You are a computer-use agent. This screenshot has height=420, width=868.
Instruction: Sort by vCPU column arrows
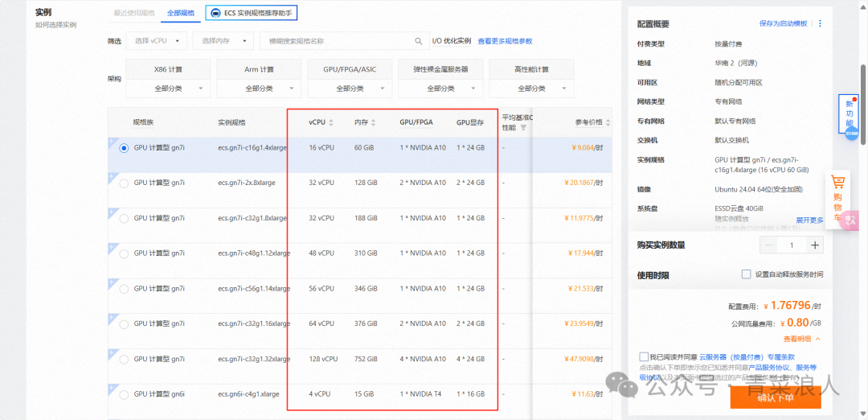[x=331, y=123]
